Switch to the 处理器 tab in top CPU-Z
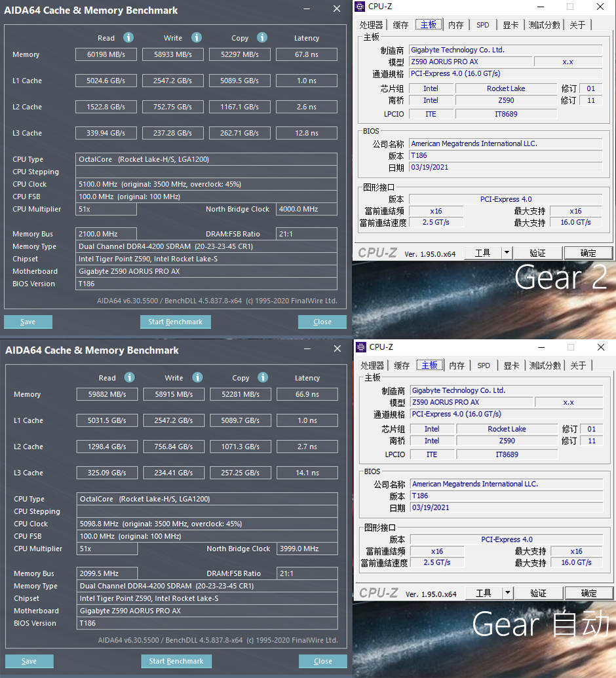 point(372,24)
